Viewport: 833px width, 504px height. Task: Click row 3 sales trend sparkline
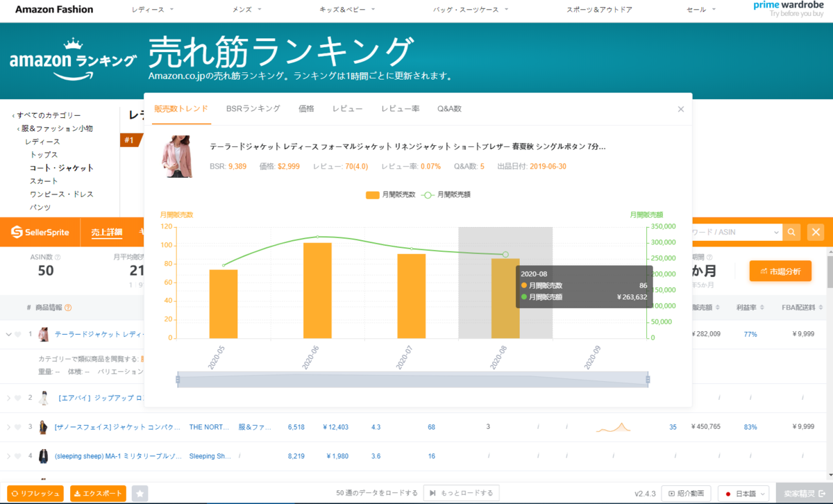(613, 427)
